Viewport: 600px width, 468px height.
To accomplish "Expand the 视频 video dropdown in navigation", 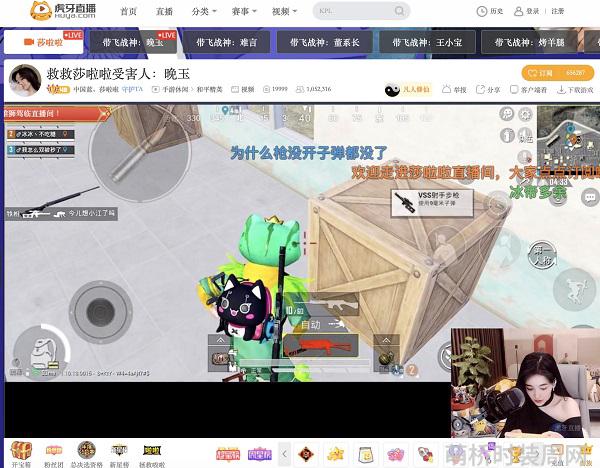I will [x=284, y=11].
